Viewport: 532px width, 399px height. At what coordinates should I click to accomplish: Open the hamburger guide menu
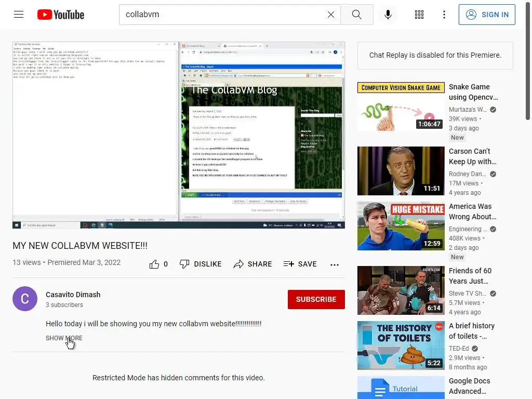(19, 15)
